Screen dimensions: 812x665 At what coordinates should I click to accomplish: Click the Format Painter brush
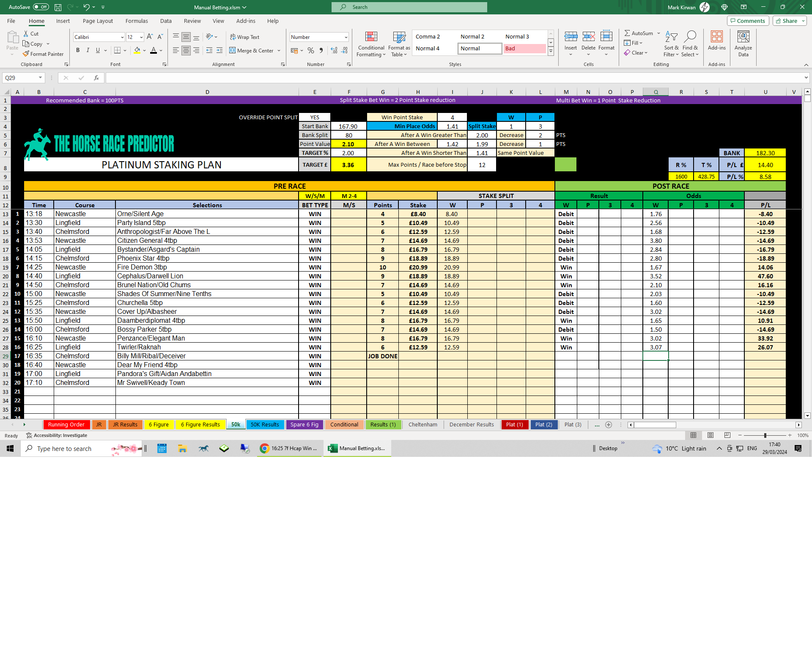tap(26, 54)
